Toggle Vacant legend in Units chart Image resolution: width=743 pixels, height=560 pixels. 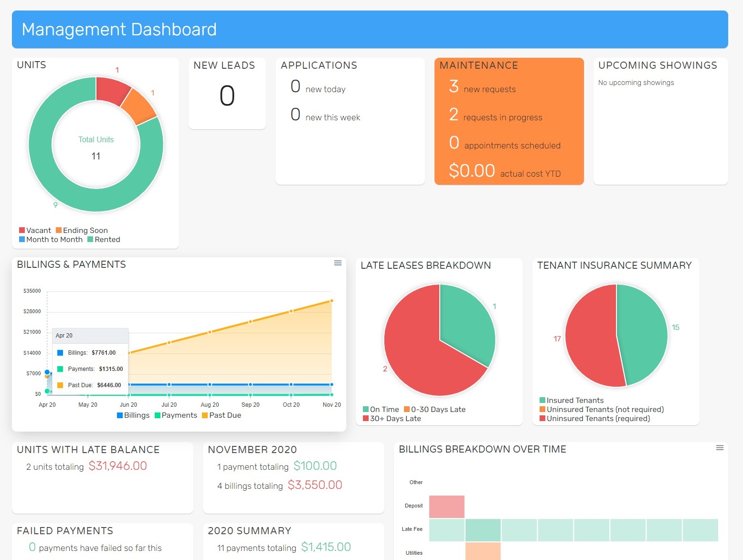pyautogui.click(x=35, y=231)
